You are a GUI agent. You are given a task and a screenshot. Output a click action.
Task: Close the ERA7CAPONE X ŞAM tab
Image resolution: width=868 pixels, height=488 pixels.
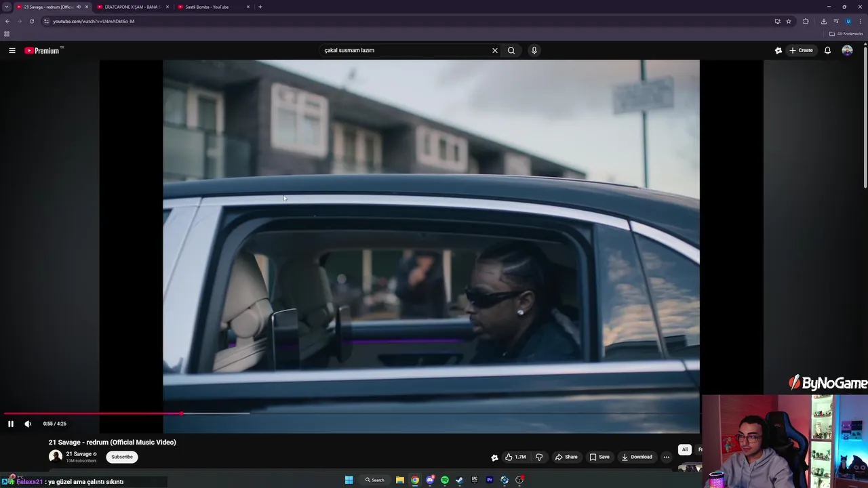point(167,7)
